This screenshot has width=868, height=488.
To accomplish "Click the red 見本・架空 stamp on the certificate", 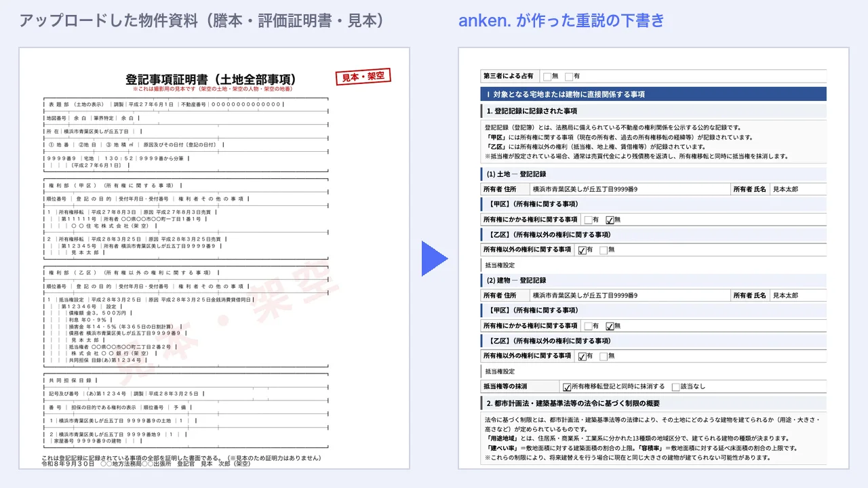I will [x=363, y=77].
